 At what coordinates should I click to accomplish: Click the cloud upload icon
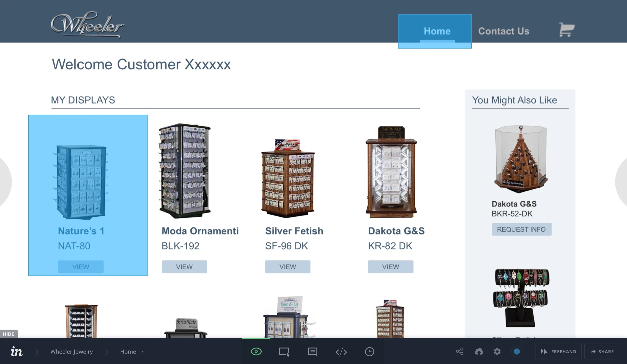[479, 352]
